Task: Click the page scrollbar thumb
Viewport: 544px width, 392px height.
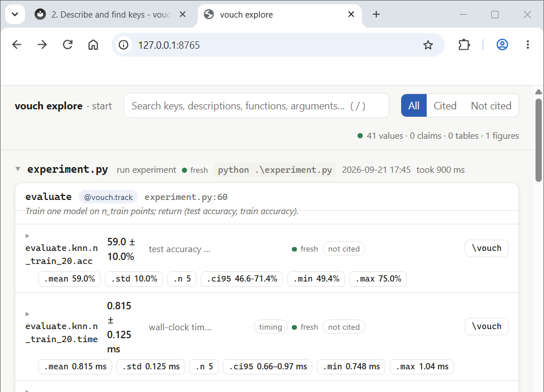Action: pyautogui.click(x=538, y=140)
